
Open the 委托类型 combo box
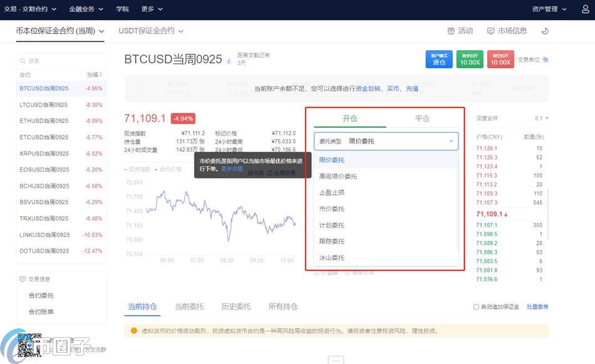[x=386, y=141]
